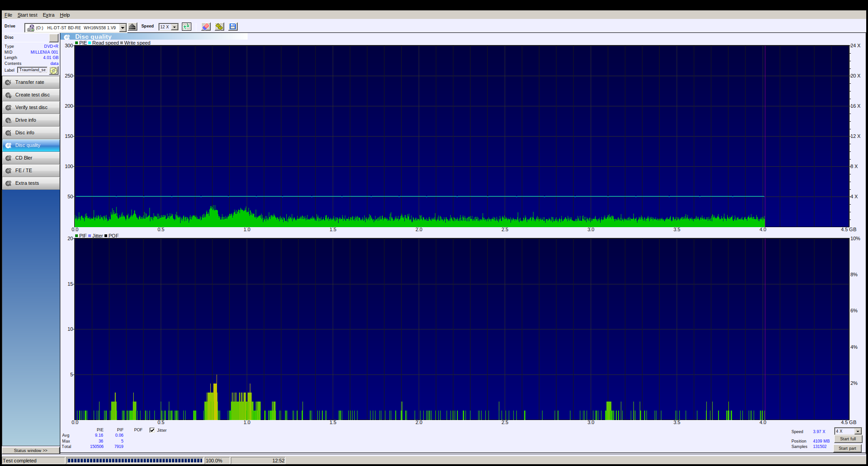Save the test results via floppy disk icon
868x466 pixels.
click(x=233, y=27)
